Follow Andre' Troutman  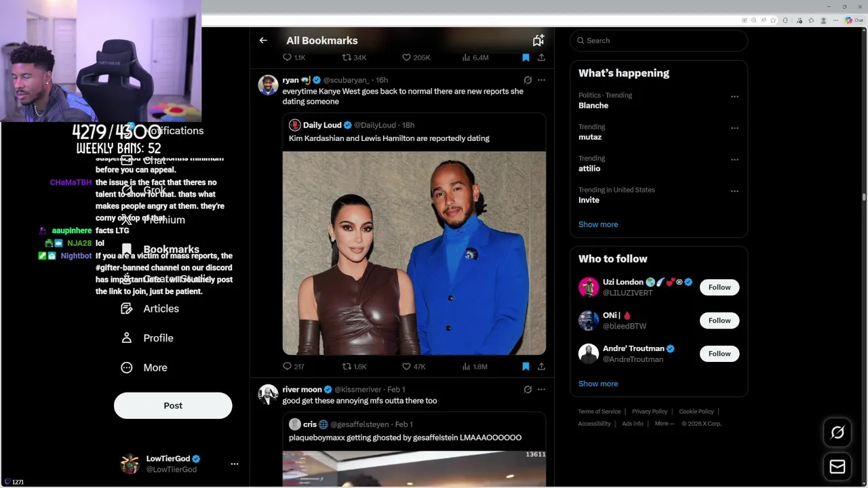click(719, 354)
